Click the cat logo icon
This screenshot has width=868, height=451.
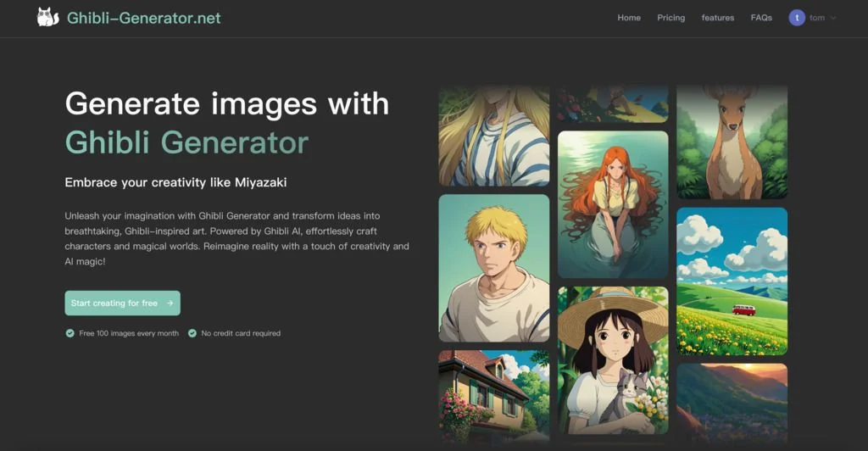(48, 17)
